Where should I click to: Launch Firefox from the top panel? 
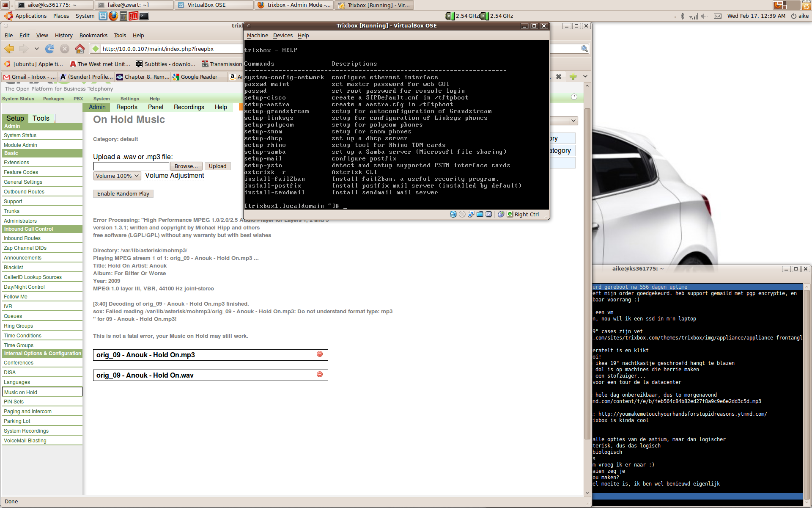coord(113,16)
